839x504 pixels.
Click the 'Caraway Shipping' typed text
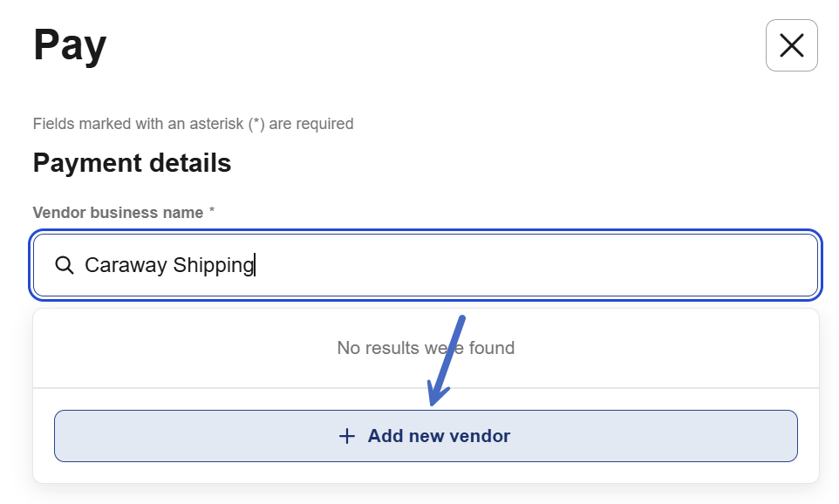pos(168,265)
